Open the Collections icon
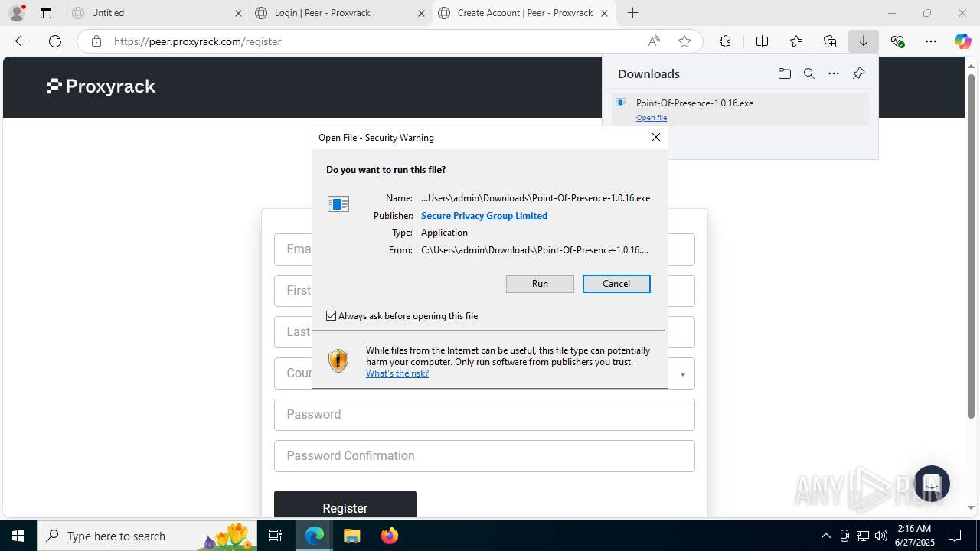980x551 pixels. coord(830,41)
